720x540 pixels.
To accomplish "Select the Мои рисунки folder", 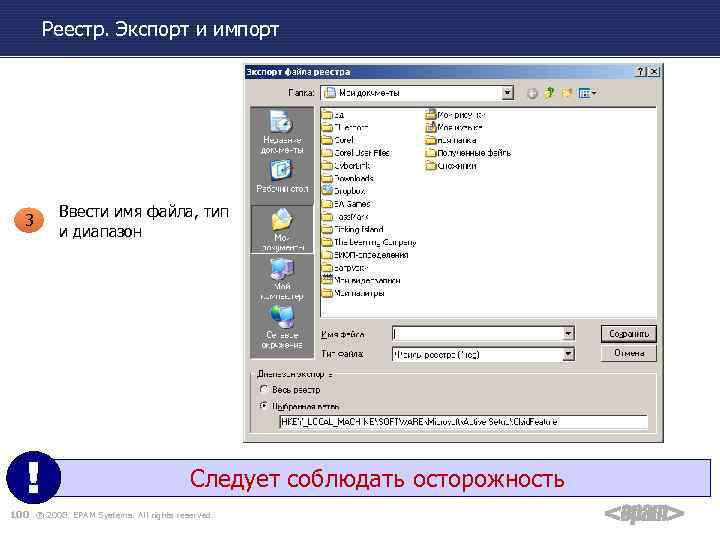I will click(x=455, y=114).
